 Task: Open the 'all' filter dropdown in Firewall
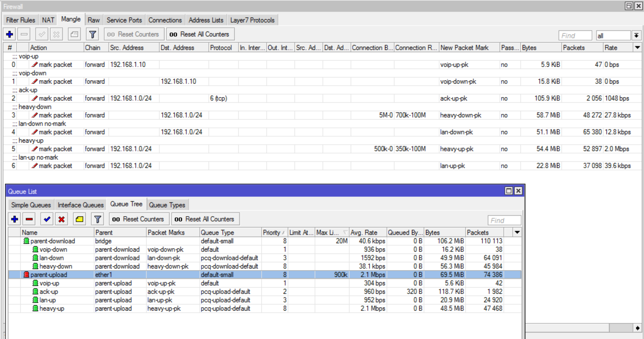tap(636, 36)
